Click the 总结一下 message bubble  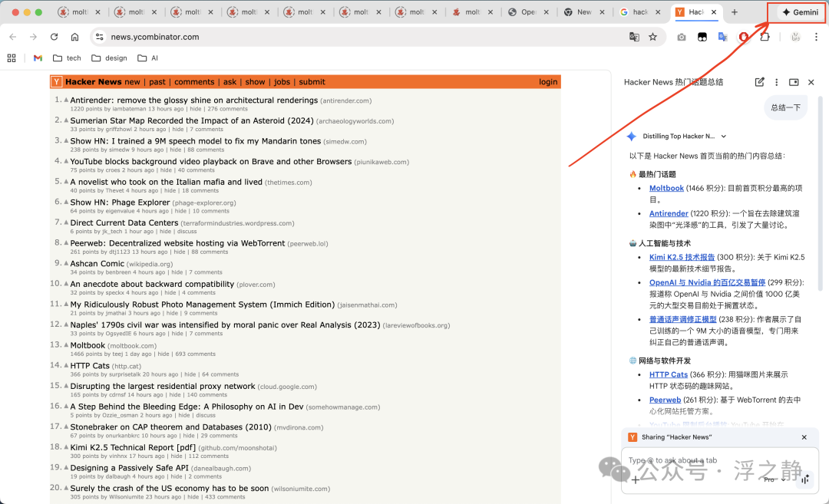(786, 107)
